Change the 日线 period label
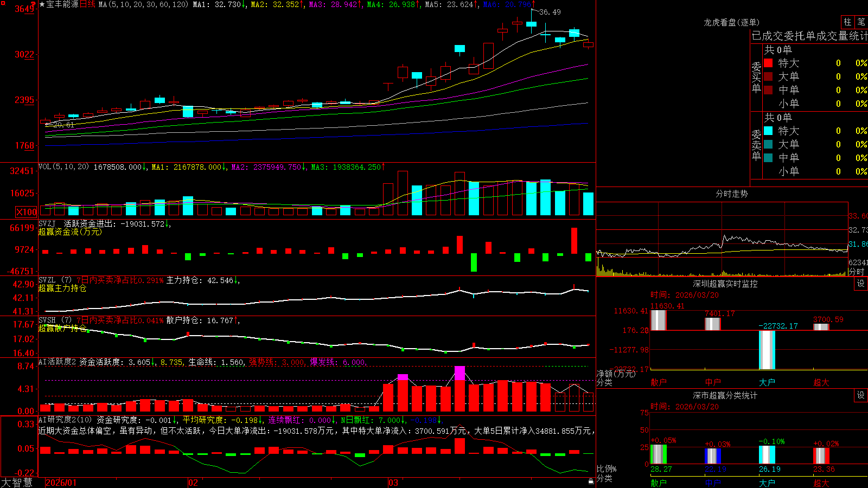The height and width of the screenshot is (488, 868). (x=88, y=4)
